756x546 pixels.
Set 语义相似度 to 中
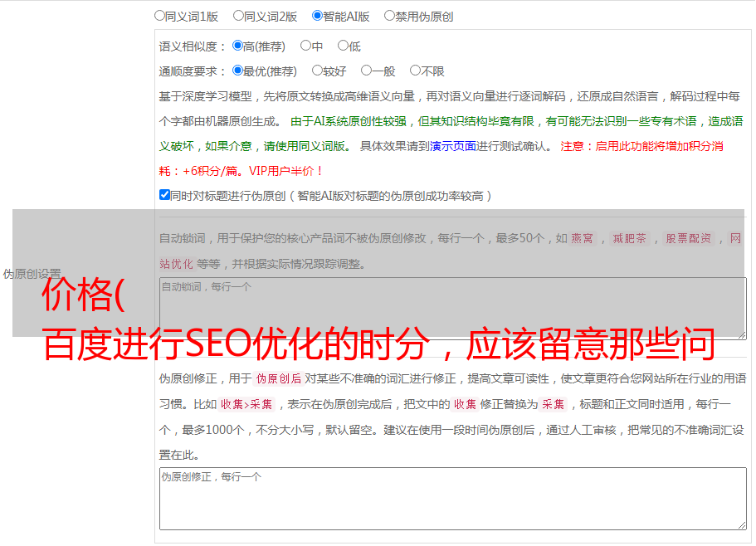[305, 46]
